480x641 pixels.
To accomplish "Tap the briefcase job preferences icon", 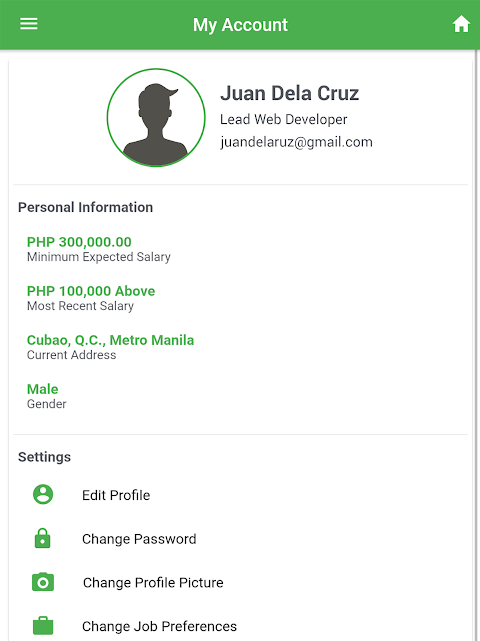I will 43,625.
